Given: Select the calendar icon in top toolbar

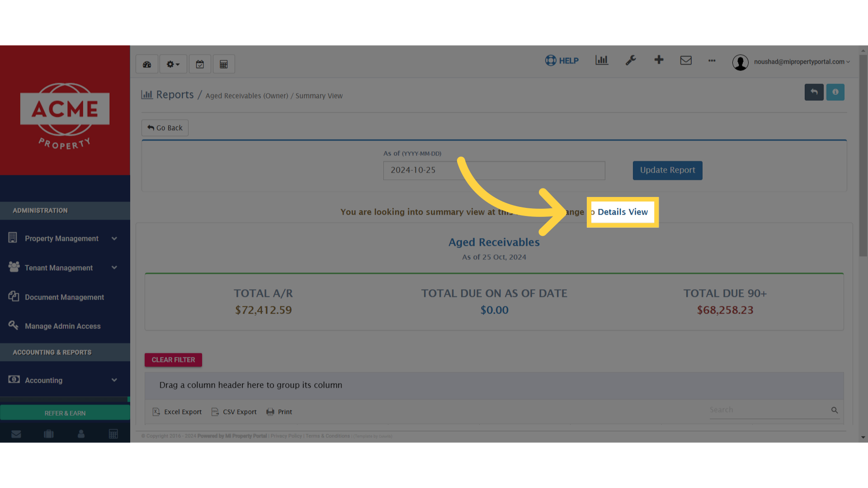Looking at the screenshot, I should (200, 64).
